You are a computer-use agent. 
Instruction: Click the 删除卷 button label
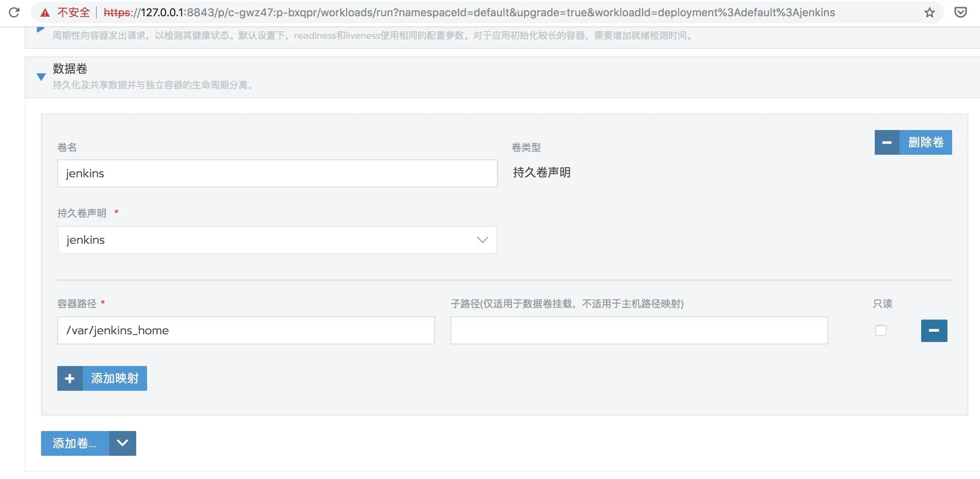(925, 142)
